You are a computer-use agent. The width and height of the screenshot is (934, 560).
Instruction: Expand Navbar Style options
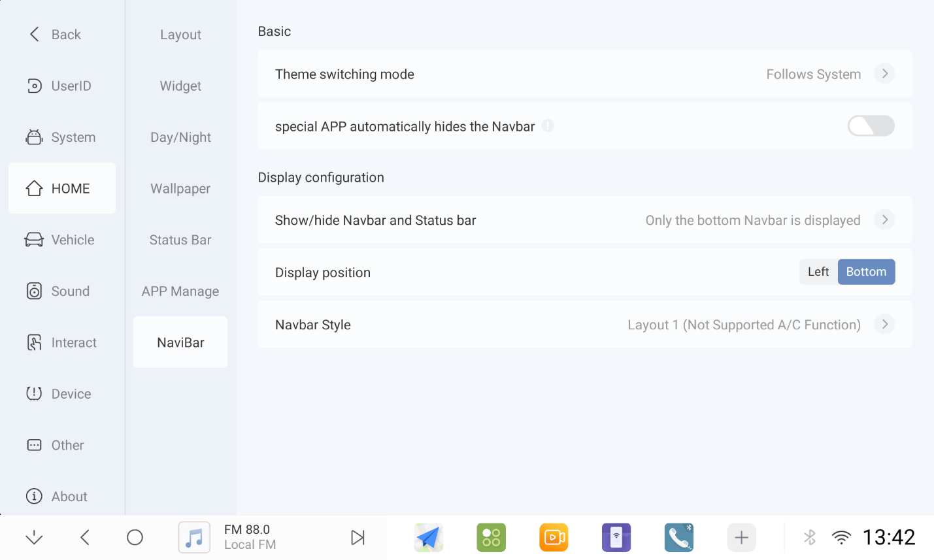[884, 325]
